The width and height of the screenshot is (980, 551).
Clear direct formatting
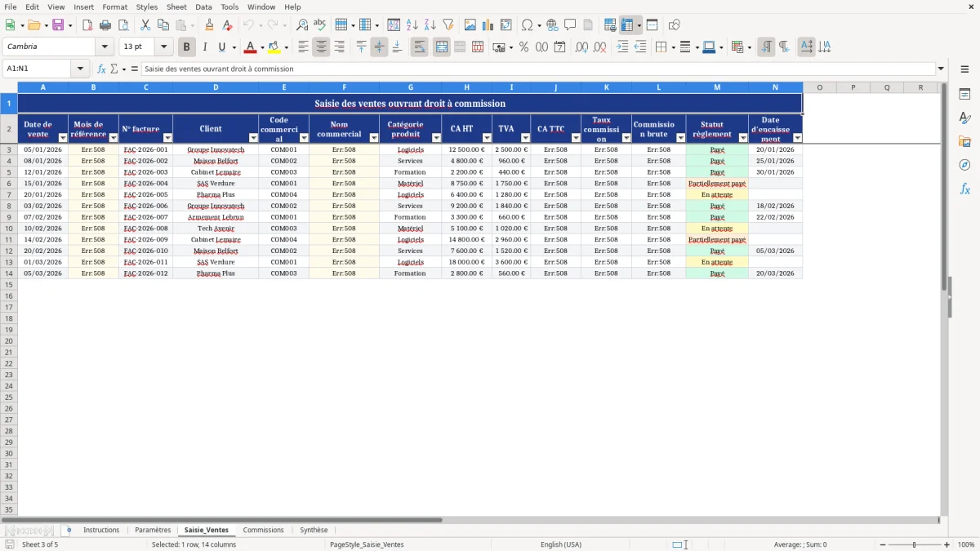[x=227, y=25]
